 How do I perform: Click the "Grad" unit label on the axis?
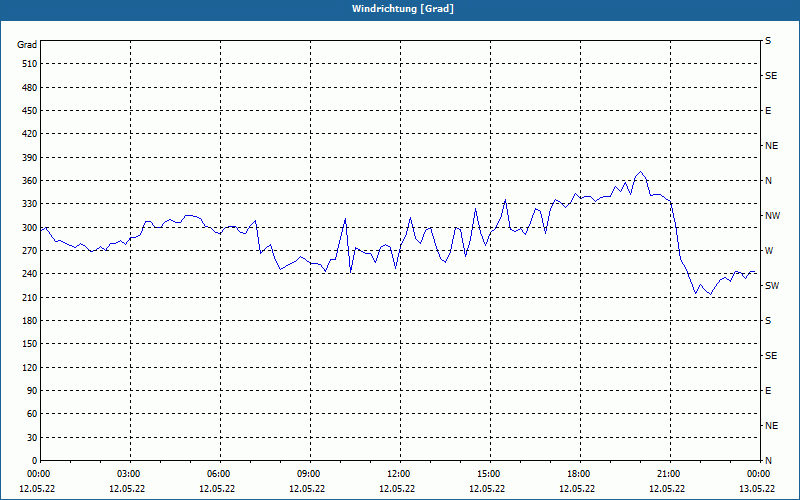coord(27,45)
